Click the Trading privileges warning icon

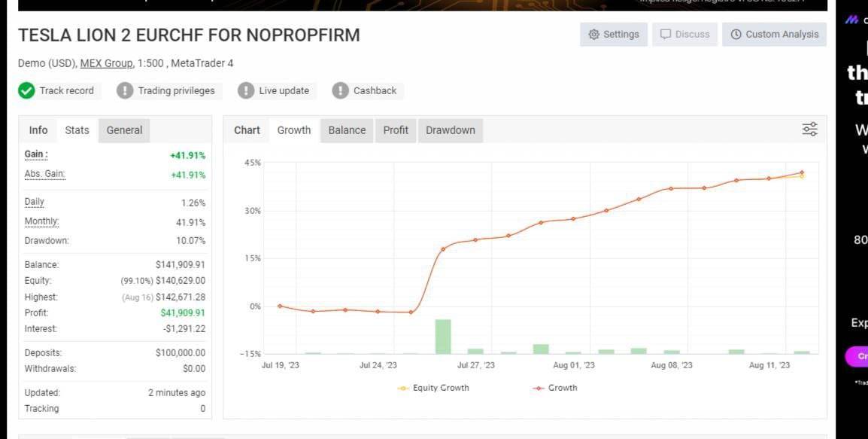coord(125,91)
